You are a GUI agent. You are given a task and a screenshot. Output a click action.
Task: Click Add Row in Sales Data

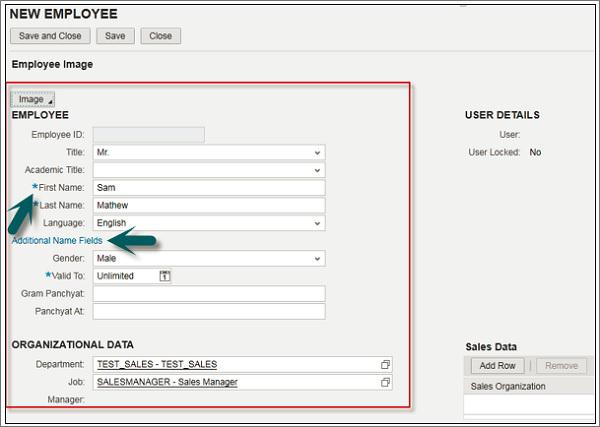coord(497,366)
